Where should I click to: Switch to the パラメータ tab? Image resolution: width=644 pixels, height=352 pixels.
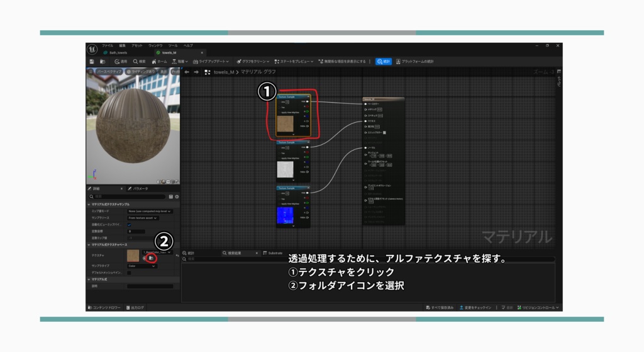[x=138, y=189]
